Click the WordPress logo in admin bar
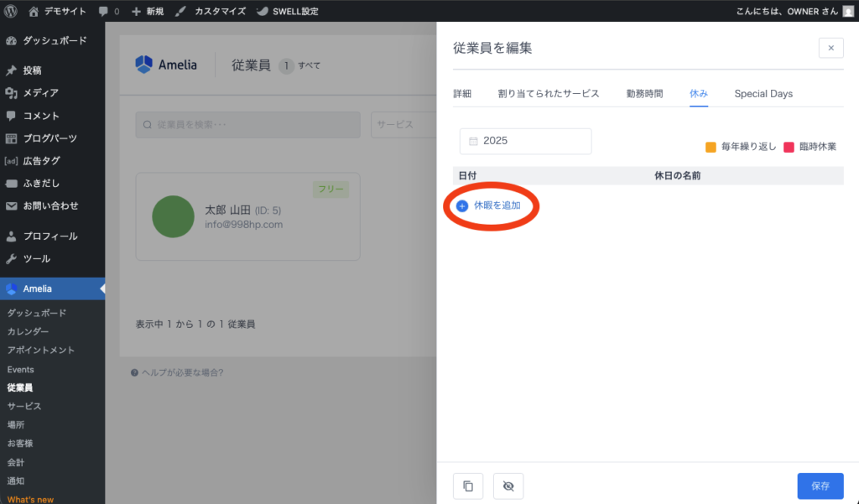The width and height of the screenshot is (859, 504). 12,12
